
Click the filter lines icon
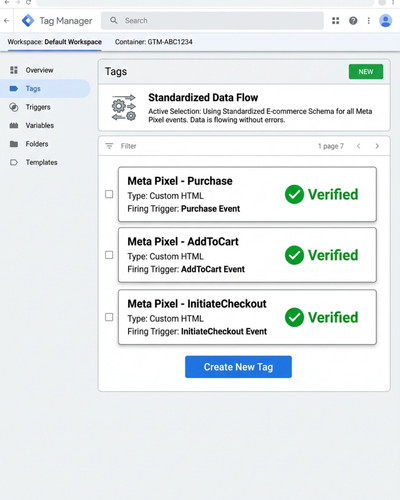(109, 146)
